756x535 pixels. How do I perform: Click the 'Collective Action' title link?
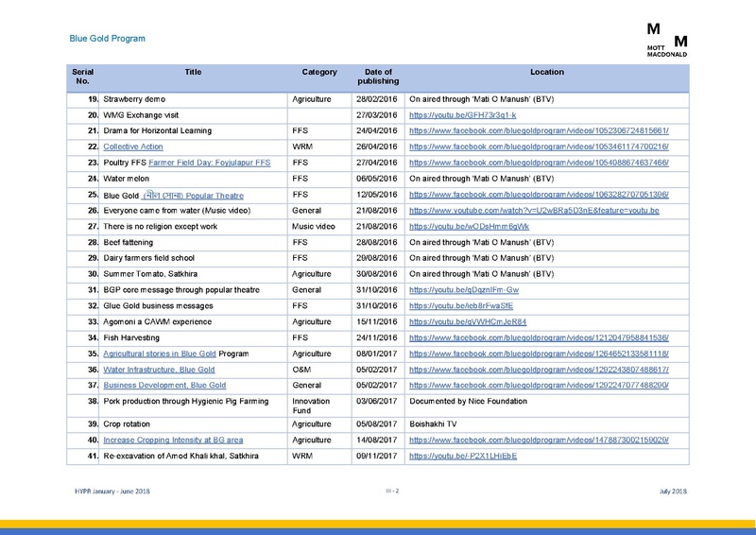tap(133, 147)
